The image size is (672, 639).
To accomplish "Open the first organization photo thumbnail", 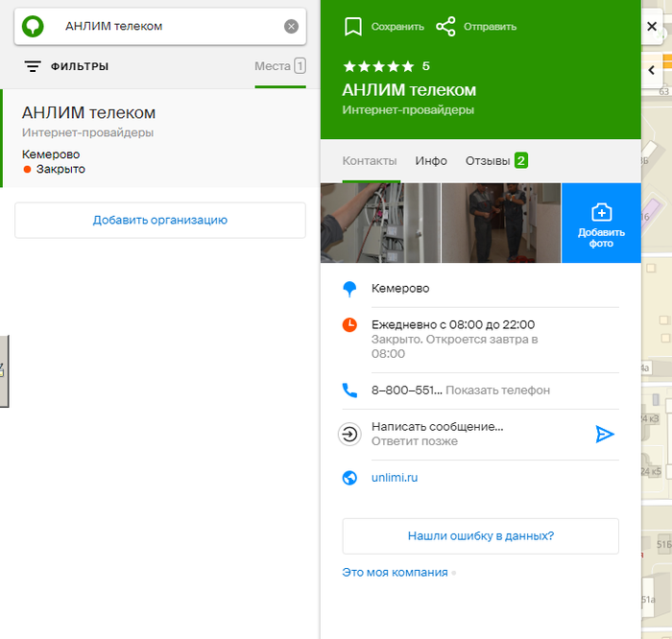I will click(x=380, y=223).
